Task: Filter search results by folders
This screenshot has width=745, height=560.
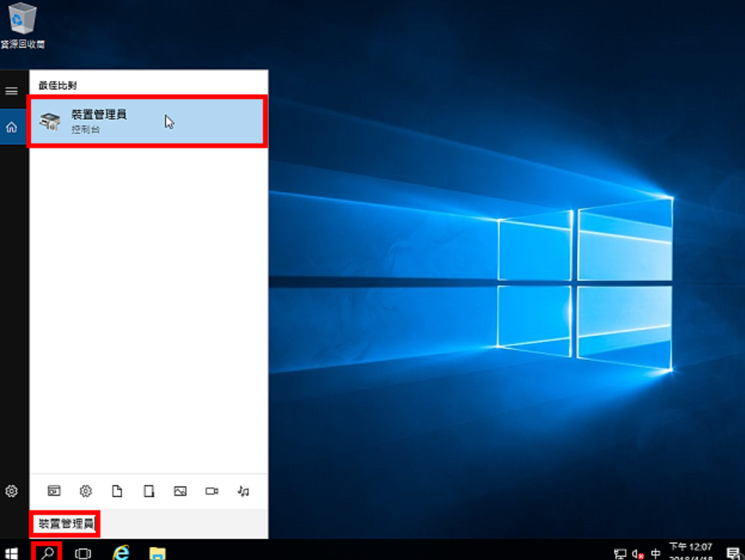Action: click(x=149, y=491)
